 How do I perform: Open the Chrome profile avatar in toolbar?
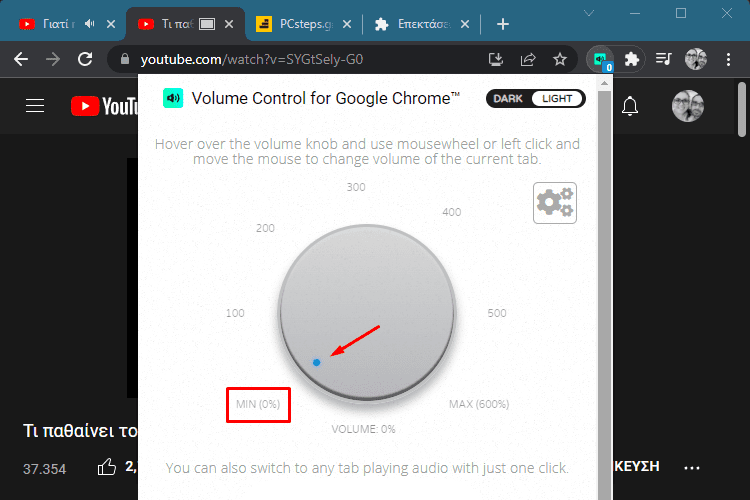click(x=695, y=59)
